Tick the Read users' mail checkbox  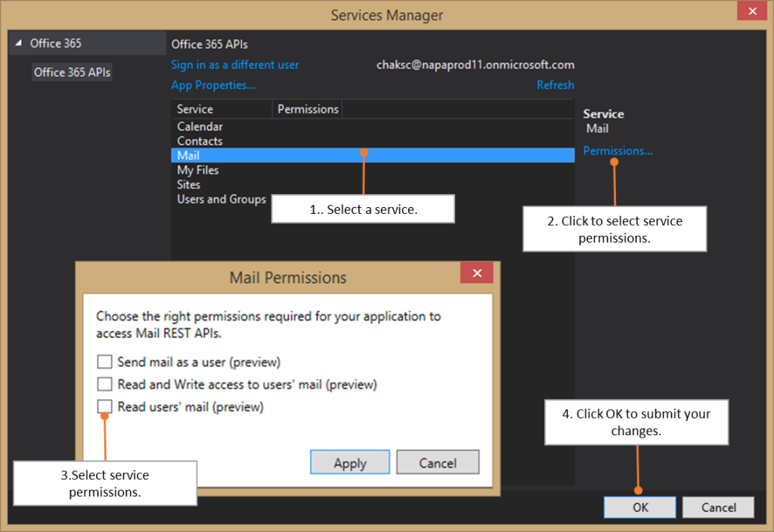[x=105, y=407]
